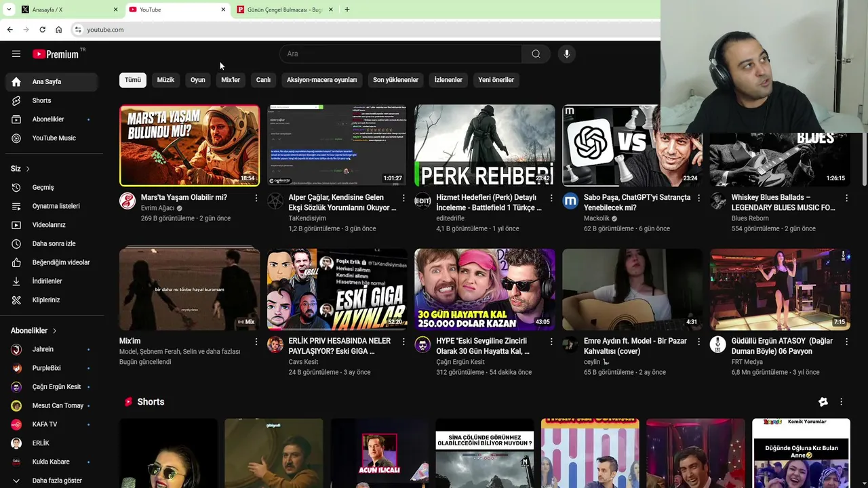
Task: Select the Oyun filter chip
Action: coord(198,80)
